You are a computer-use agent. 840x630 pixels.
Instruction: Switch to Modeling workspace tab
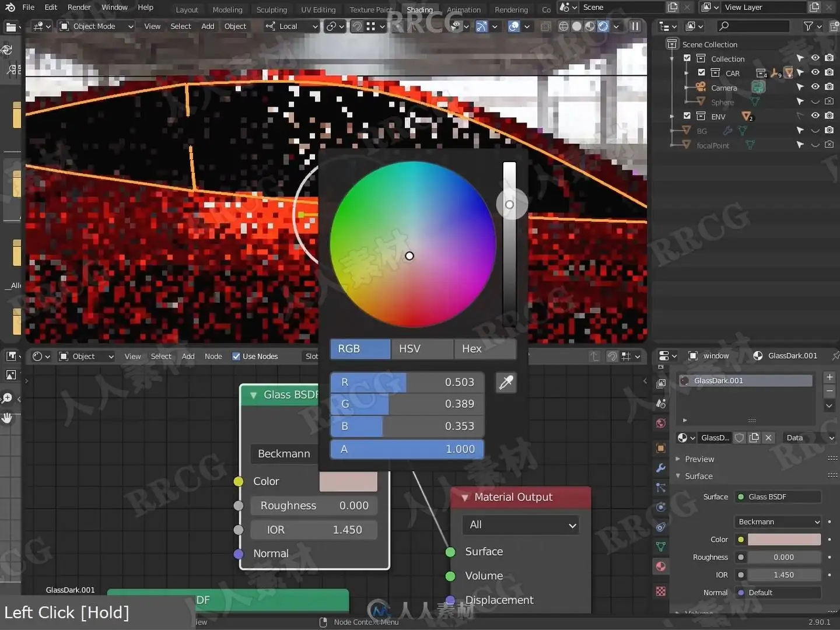228,10
